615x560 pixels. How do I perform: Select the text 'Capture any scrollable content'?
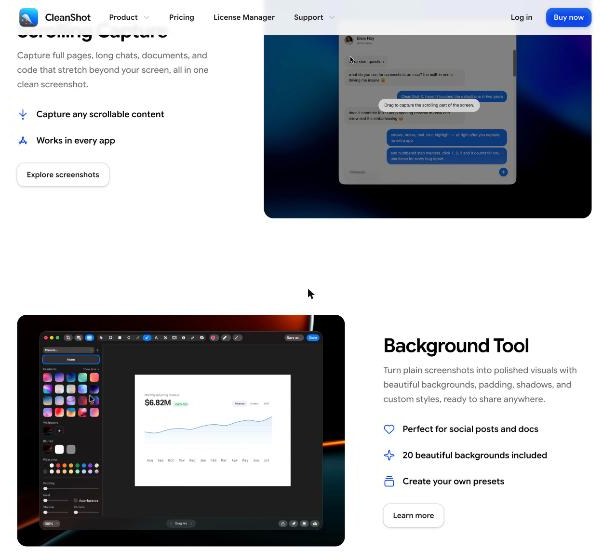[x=100, y=114]
